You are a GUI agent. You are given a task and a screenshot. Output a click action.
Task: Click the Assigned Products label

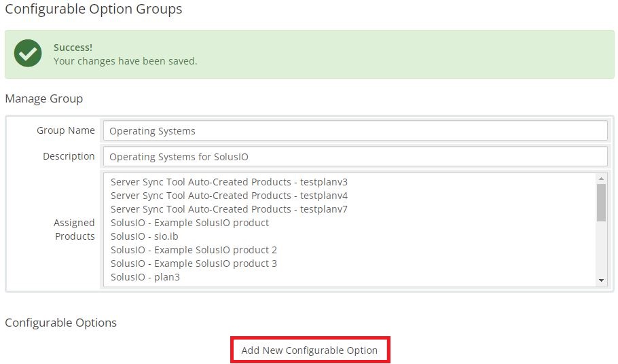click(74, 230)
